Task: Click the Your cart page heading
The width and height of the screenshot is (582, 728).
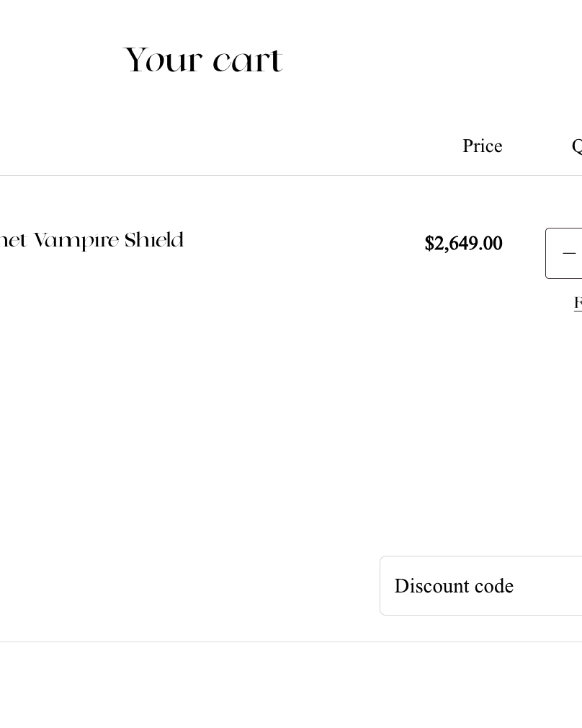Action: tap(203, 61)
